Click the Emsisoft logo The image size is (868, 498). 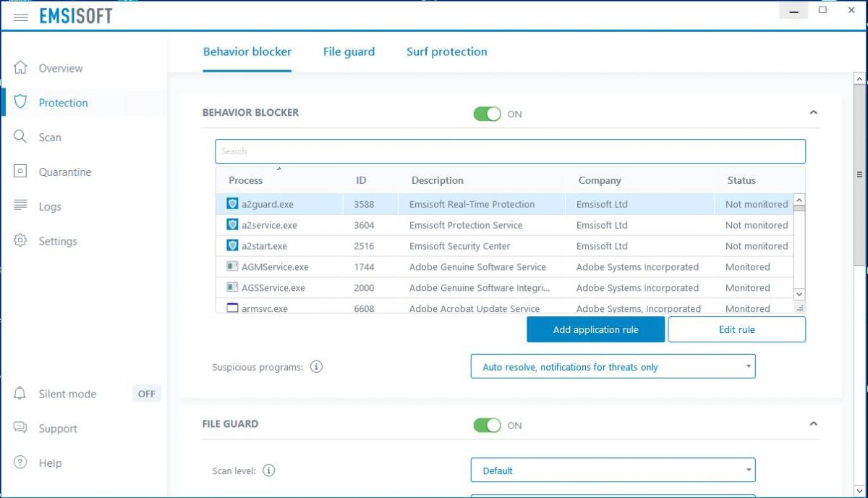76,16
